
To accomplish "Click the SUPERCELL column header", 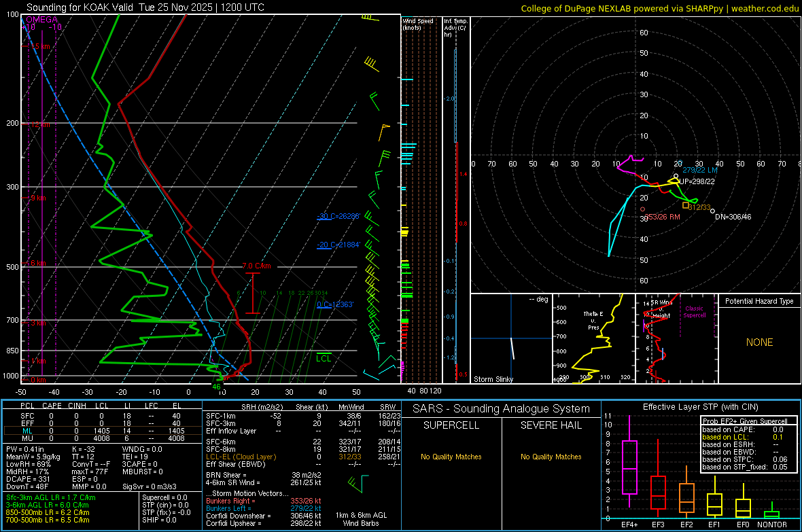I will pos(451,425).
